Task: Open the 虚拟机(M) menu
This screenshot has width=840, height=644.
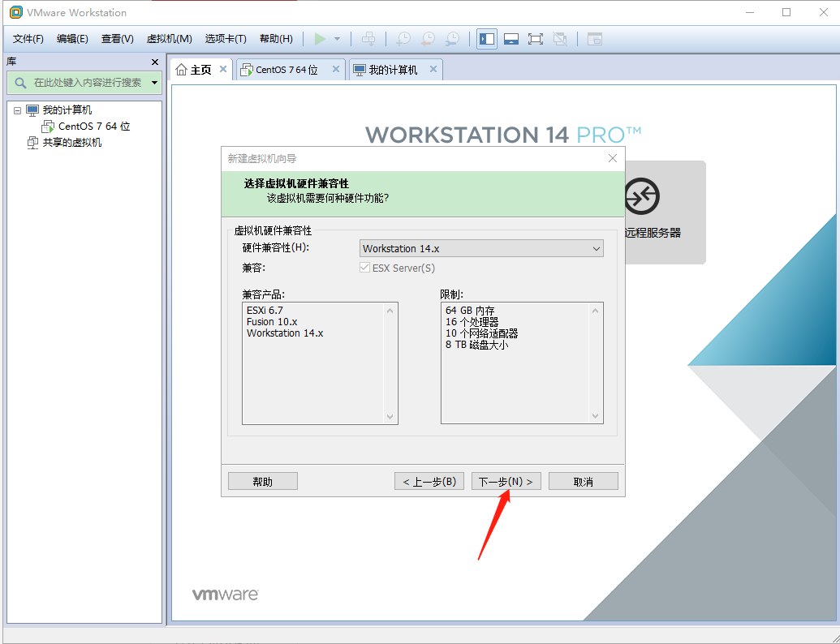Action: click(168, 38)
